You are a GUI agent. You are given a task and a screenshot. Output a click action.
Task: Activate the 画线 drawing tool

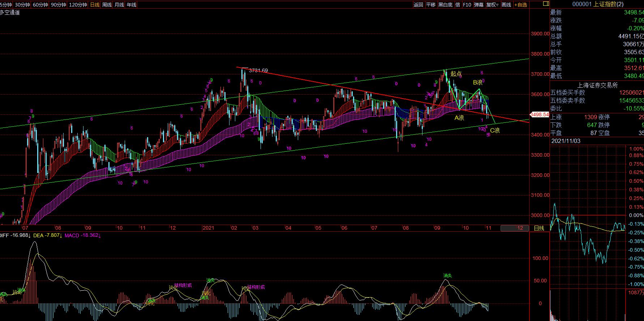pyautogui.click(x=507, y=5)
